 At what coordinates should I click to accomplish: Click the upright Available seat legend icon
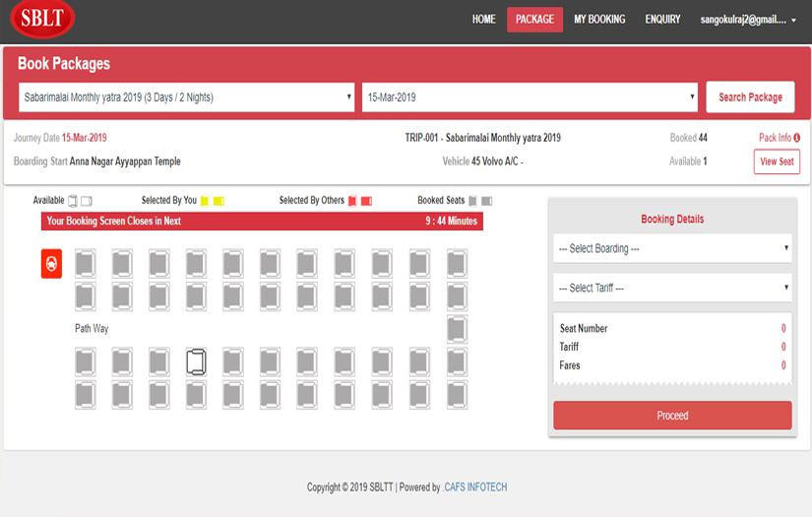pyautogui.click(x=73, y=201)
